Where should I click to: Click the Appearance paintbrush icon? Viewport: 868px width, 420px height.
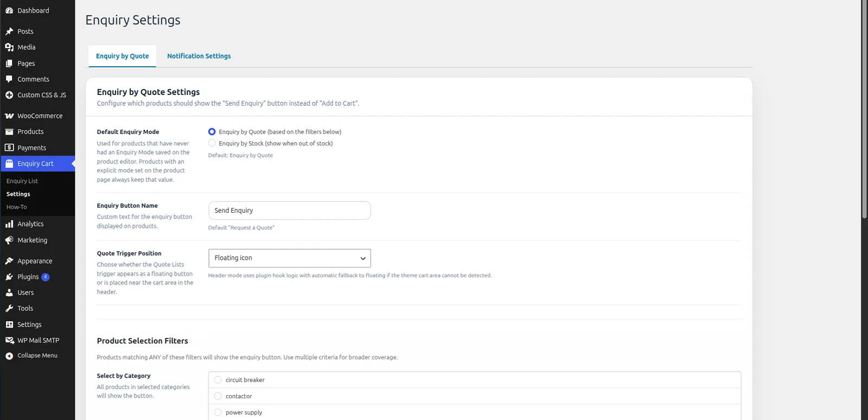click(x=9, y=261)
